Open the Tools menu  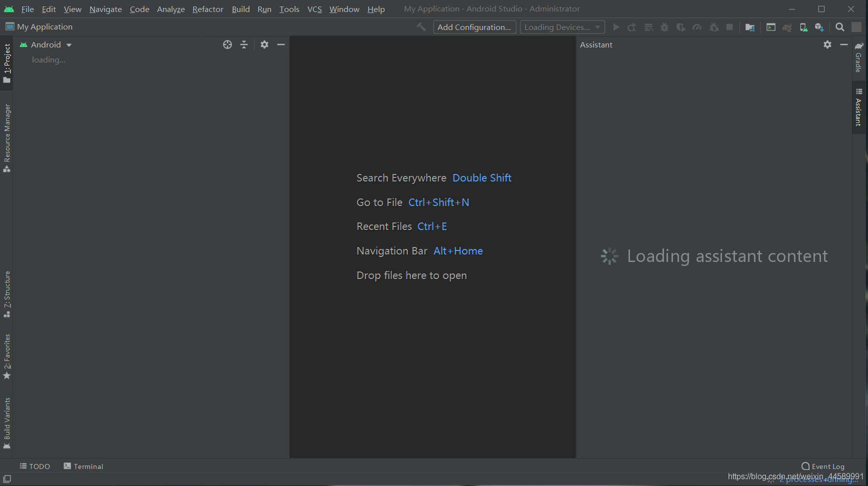[x=289, y=9]
